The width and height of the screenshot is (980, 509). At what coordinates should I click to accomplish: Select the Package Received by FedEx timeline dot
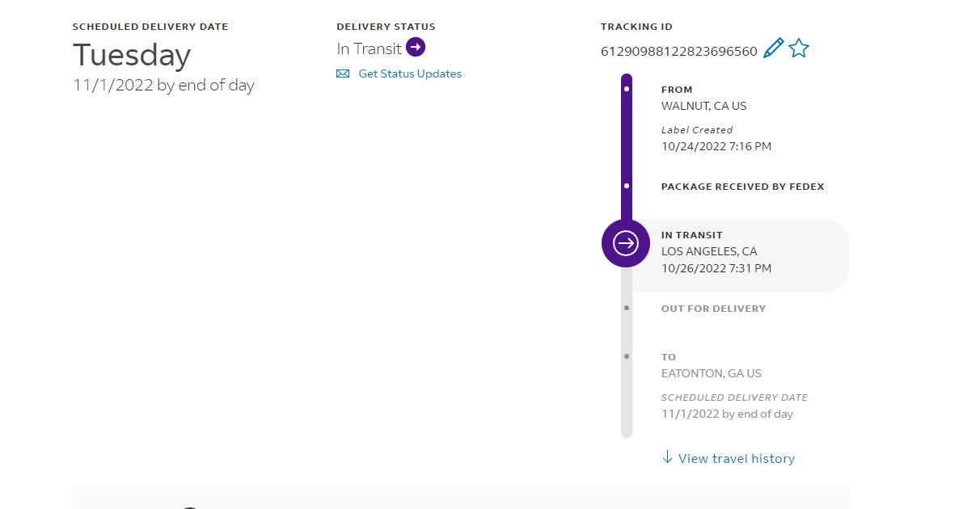[627, 186]
